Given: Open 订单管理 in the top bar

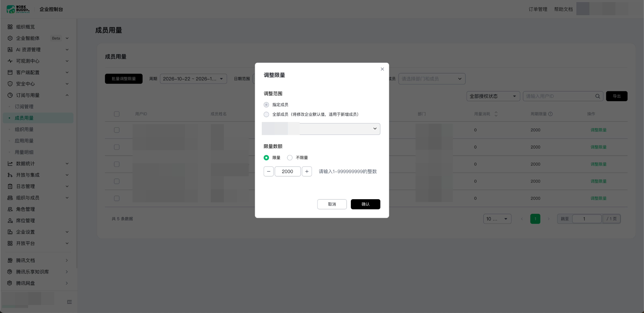Looking at the screenshot, I should 538,9.
